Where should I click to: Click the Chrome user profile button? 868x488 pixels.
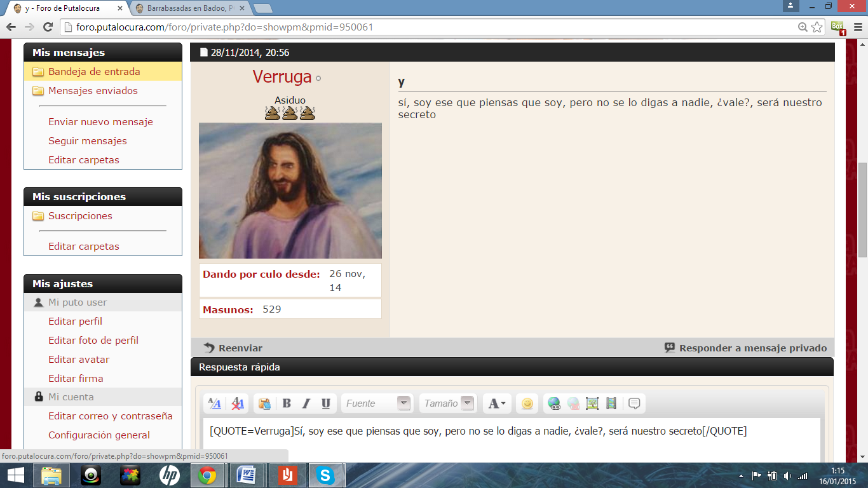click(x=790, y=5)
